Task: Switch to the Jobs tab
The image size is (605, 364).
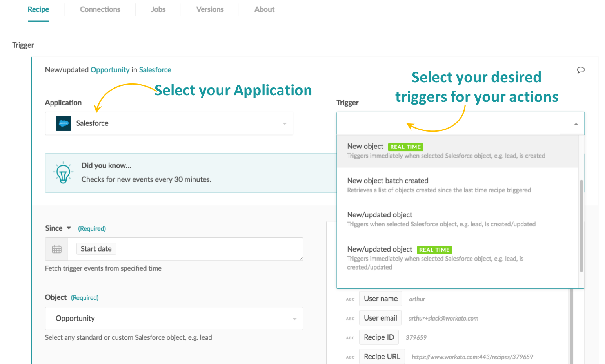Action: tap(158, 9)
